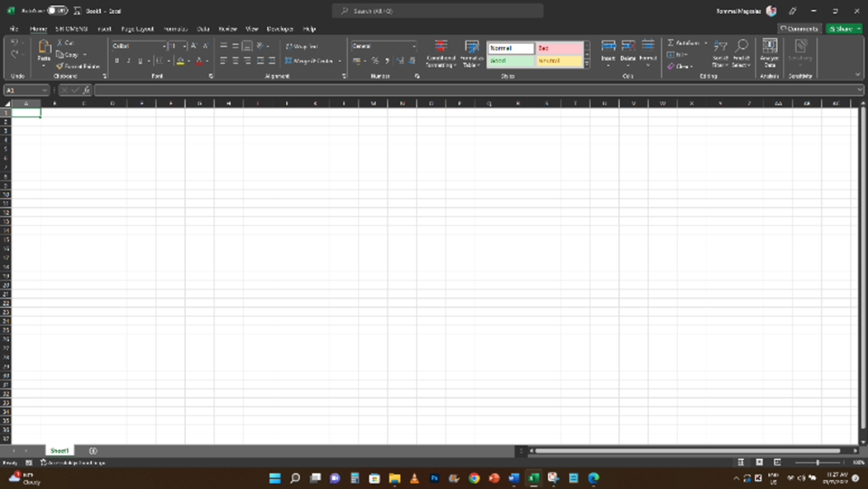Screen dimensions: 868x489
Task: Click the Comments button
Action: (799, 29)
